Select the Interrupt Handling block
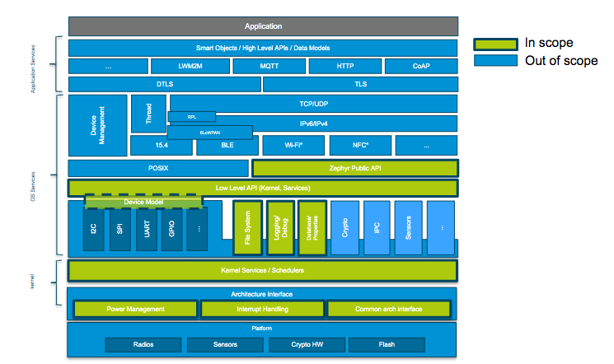 (x=262, y=309)
